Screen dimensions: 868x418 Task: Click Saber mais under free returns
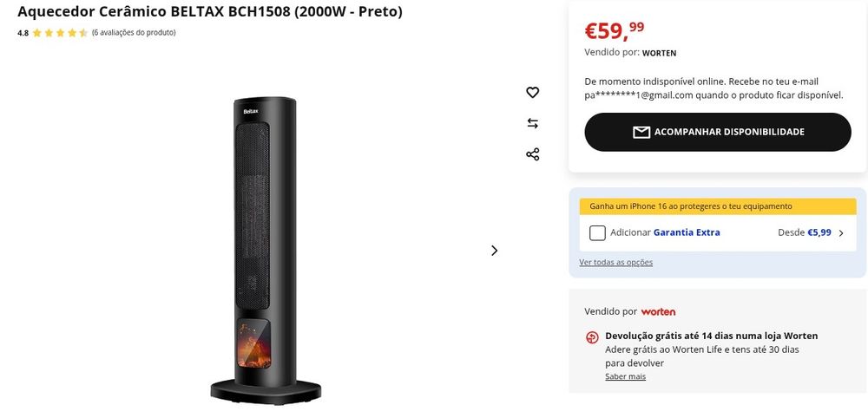[x=625, y=376]
